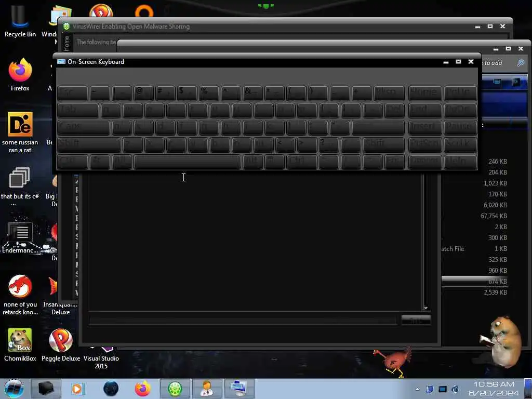This screenshot has width=532, height=399.
Task: Open the Home tab in VirusWire
Action: click(x=66, y=43)
